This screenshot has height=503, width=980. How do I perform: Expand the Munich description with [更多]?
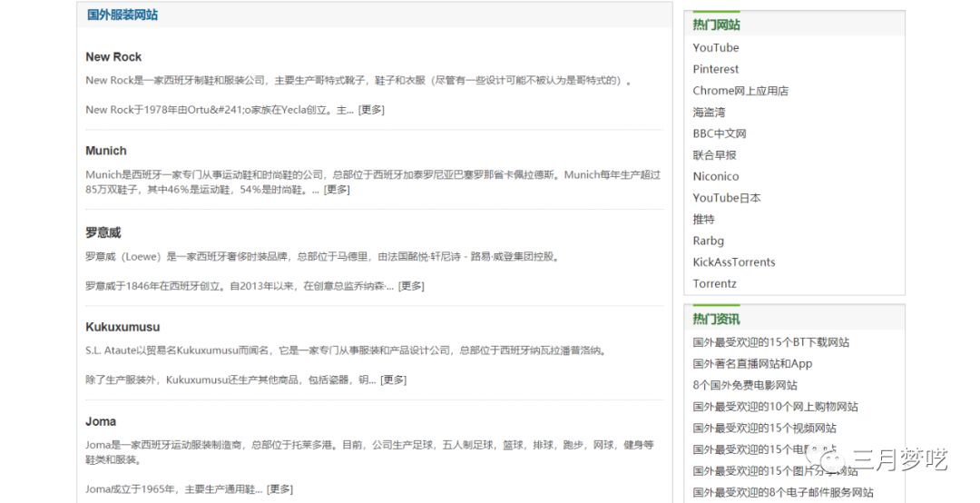(337, 190)
